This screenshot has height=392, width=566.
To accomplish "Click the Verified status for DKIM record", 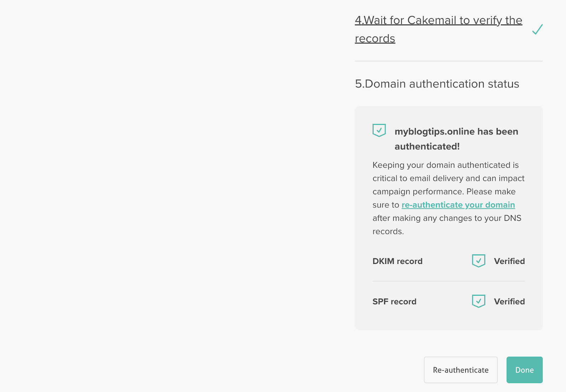I will 509,261.
